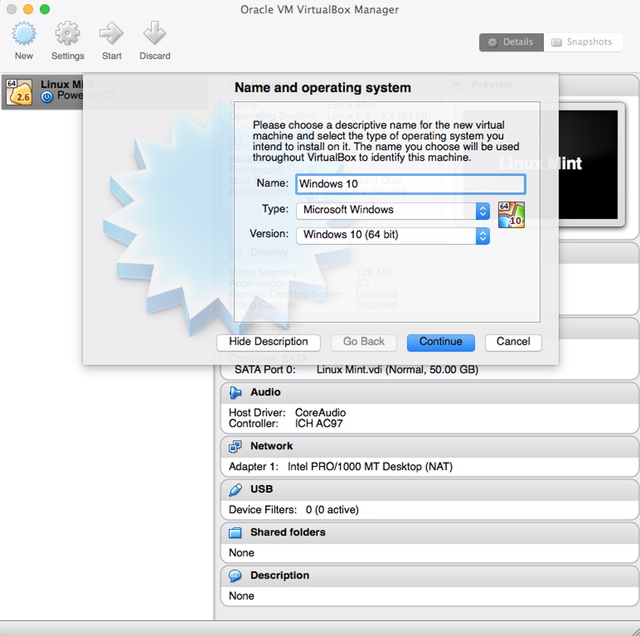The height and width of the screenshot is (636, 640).
Task: Open the Type dropdown showing Microsoft Windows
Action: (393, 211)
